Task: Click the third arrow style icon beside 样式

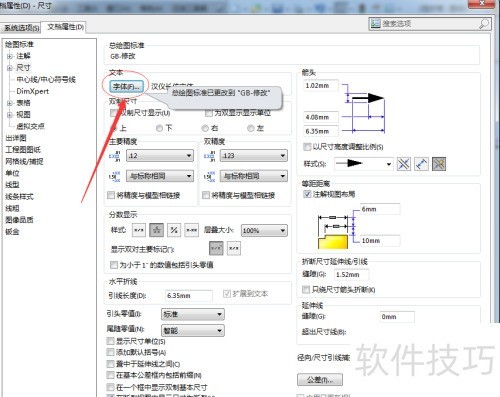Action: click(439, 164)
